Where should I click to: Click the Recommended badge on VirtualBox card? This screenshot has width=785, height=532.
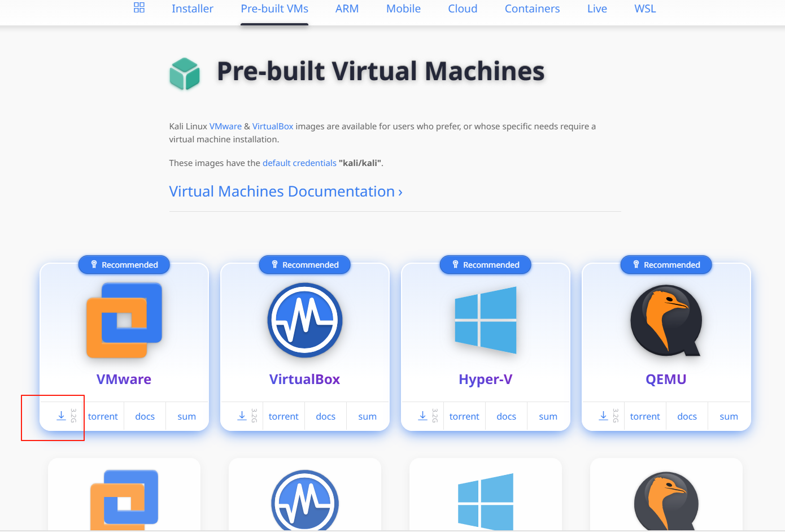tap(304, 265)
